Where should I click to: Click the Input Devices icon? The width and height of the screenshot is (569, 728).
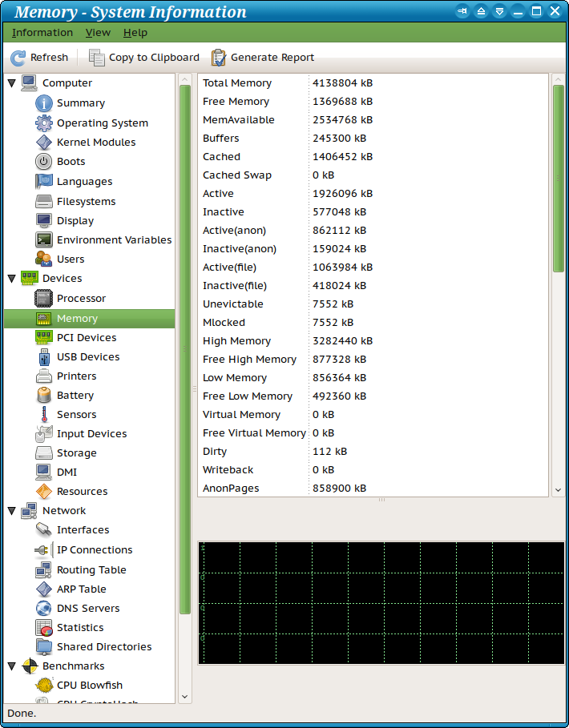(x=43, y=433)
